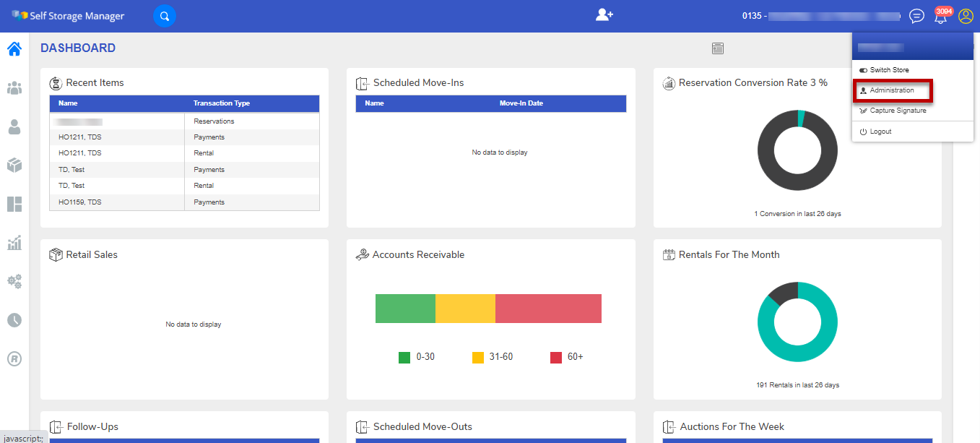980x443 pixels.
Task: Click the blue search magnifier button
Action: (165, 16)
